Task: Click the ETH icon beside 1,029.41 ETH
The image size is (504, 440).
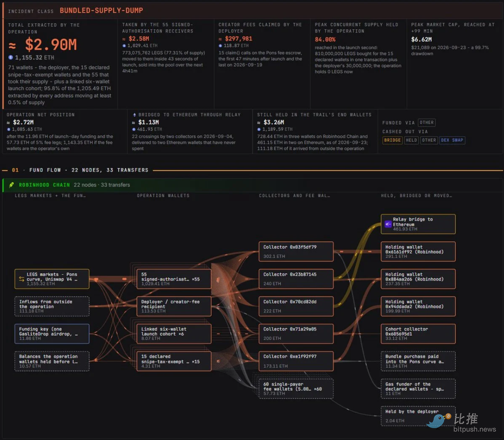Action: click(124, 46)
